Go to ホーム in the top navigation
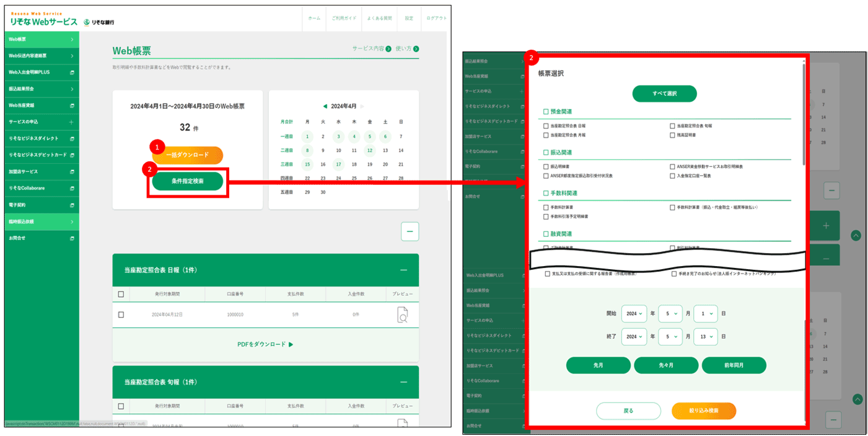The image size is (868, 436). click(314, 19)
